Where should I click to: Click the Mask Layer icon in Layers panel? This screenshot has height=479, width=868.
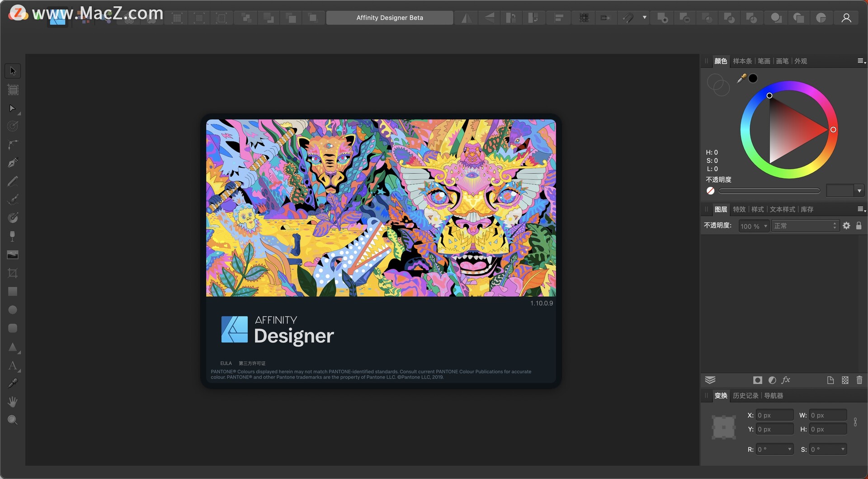tap(758, 380)
